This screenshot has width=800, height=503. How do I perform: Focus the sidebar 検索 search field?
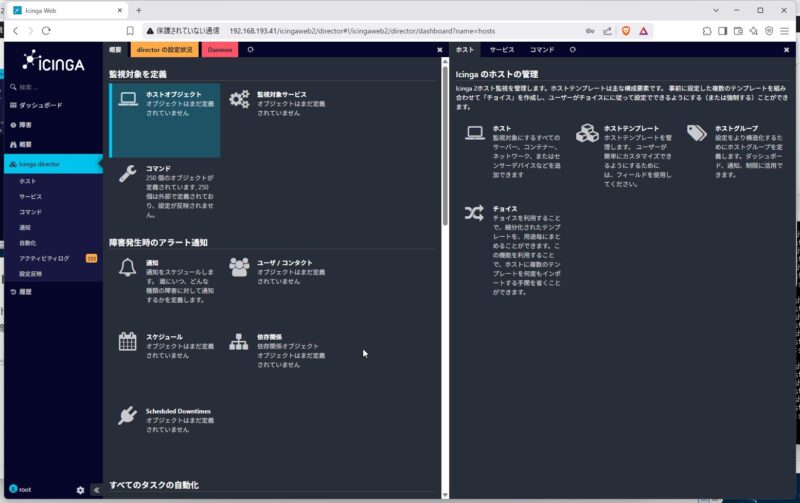pos(54,87)
